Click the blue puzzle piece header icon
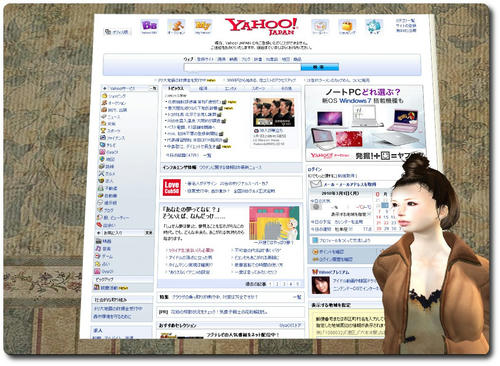500x366 pixels. coord(374,26)
